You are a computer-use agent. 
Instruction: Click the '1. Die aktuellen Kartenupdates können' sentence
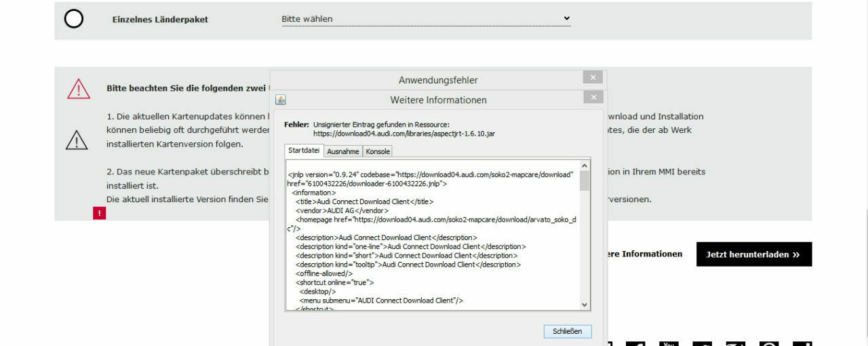(188, 117)
